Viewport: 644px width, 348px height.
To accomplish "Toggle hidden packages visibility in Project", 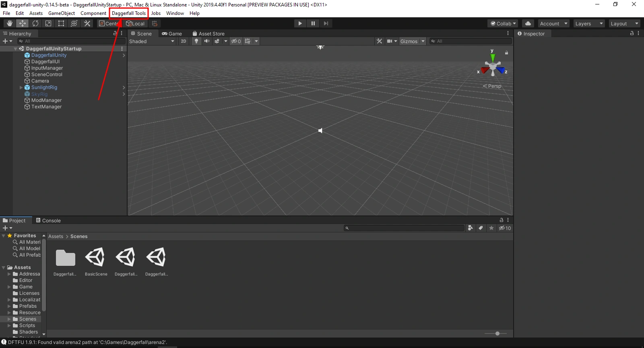I will 505,228.
